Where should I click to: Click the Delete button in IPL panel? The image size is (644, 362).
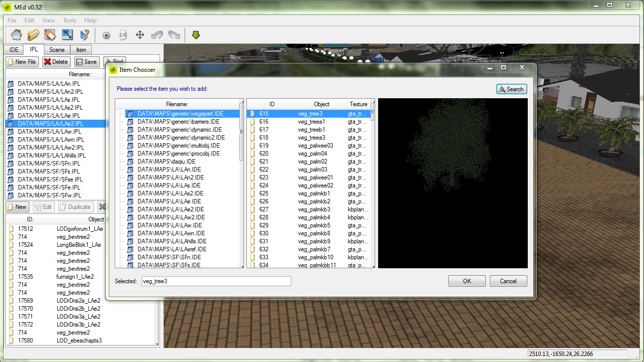[56, 62]
